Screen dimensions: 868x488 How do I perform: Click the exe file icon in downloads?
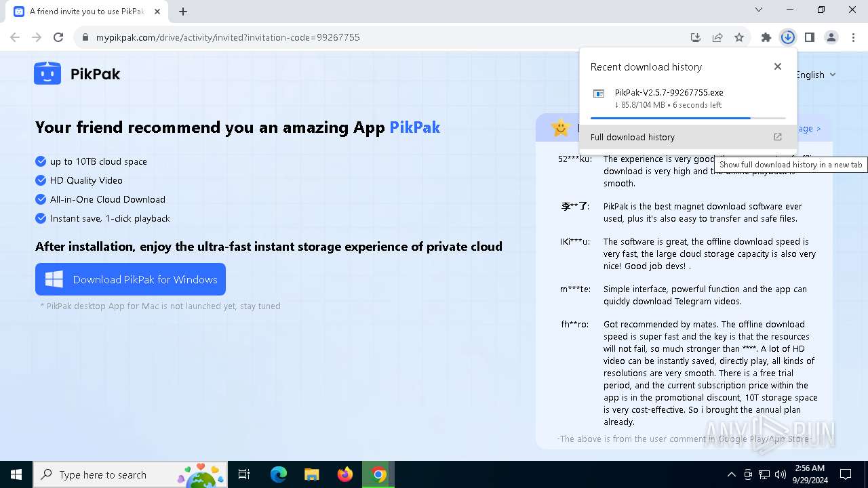click(x=599, y=94)
